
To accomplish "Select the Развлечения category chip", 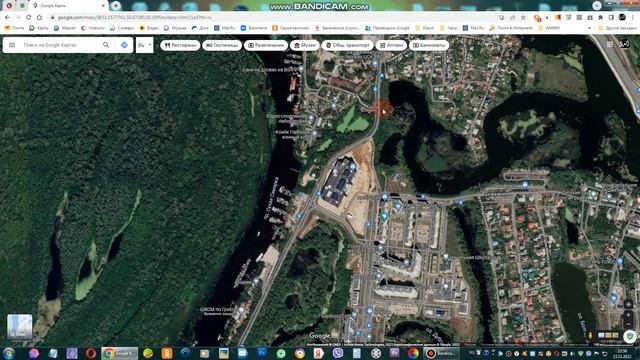I will click(266, 45).
